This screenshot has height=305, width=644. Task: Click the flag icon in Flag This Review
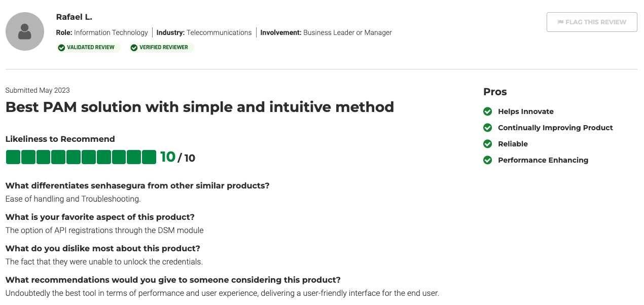[560, 22]
